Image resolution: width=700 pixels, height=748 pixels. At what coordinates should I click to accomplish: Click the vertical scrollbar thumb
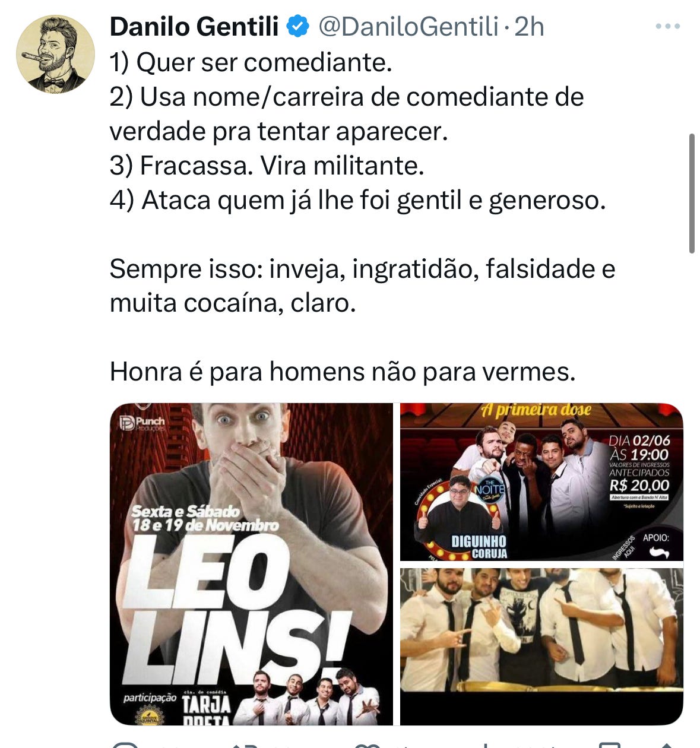692,194
